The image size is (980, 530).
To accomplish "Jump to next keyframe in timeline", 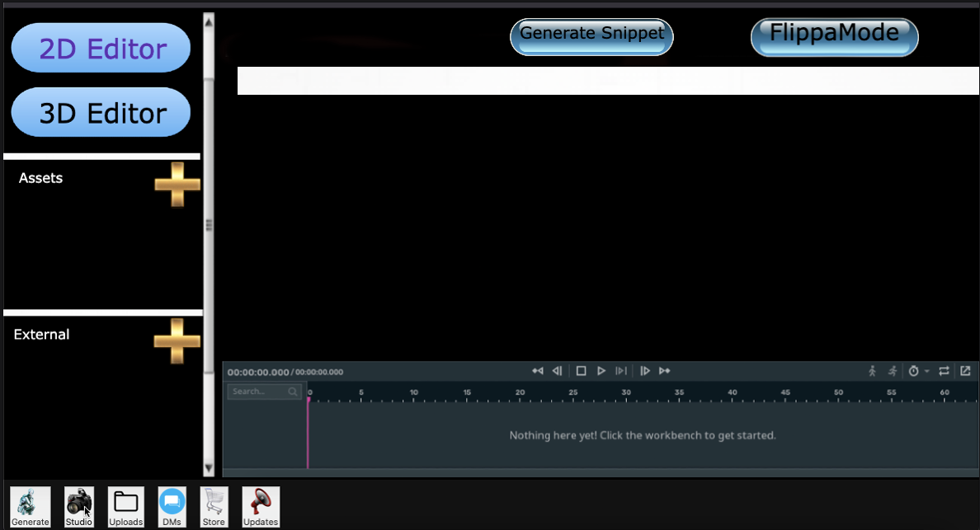I will 664,371.
